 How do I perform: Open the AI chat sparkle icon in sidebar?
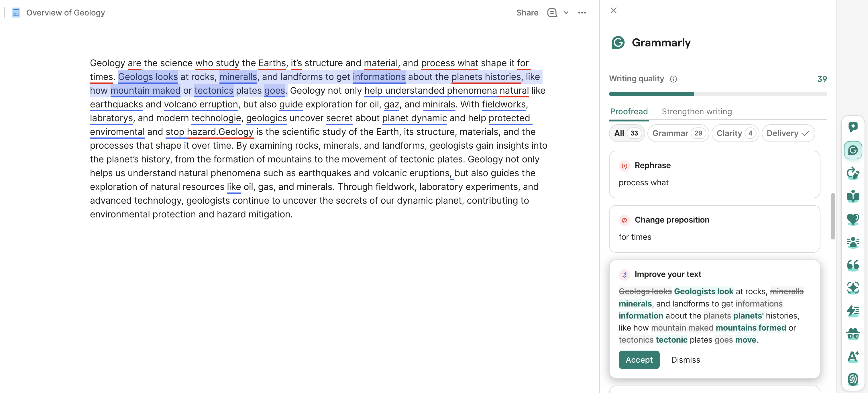click(x=853, y=127)
